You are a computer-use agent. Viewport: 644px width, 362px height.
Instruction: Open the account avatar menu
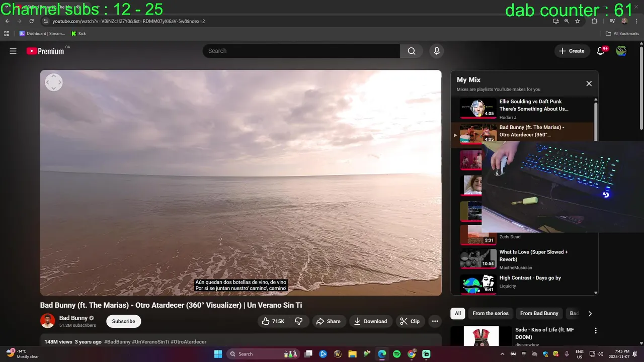pyautogui.click(x=621, y=51)
